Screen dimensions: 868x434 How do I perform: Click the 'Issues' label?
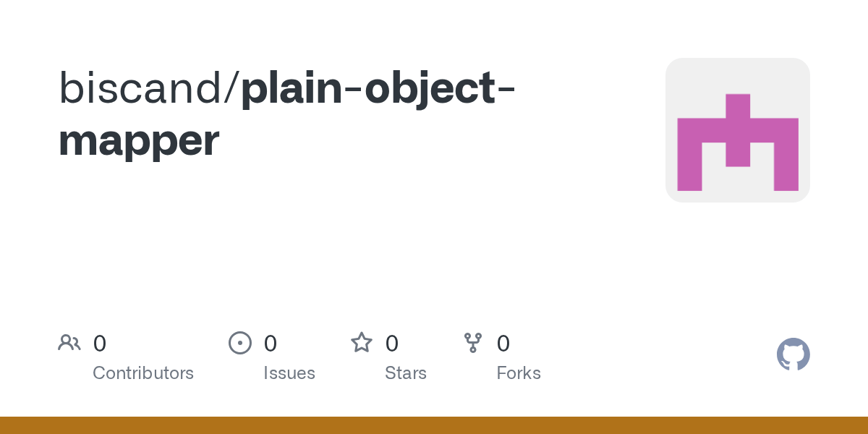[289, 373]
